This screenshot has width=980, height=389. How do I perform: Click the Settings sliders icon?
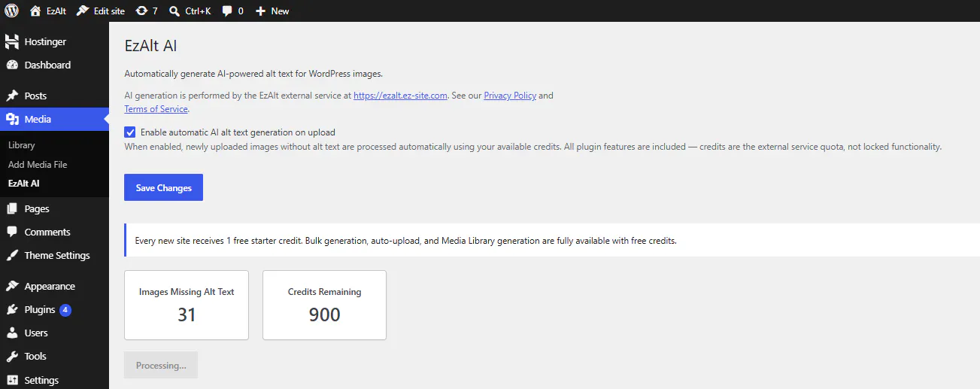[x=12, y=380]
